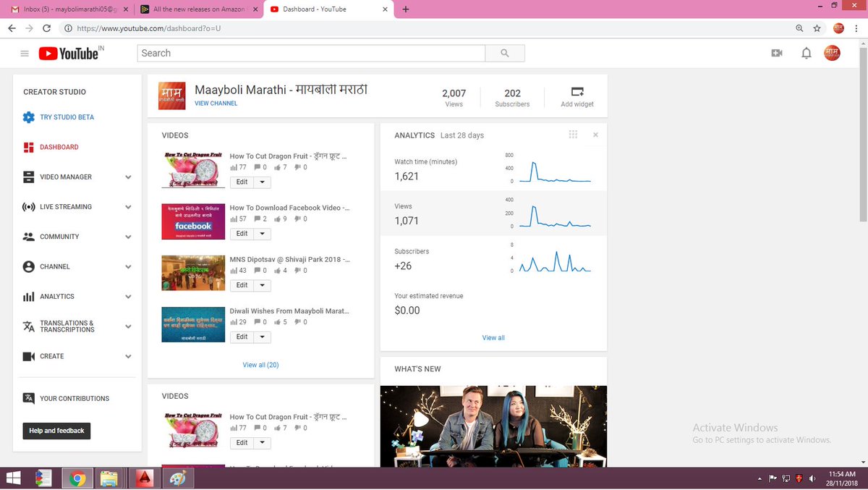Click the Dashboard grid icon in sidebar

point(28,147)
